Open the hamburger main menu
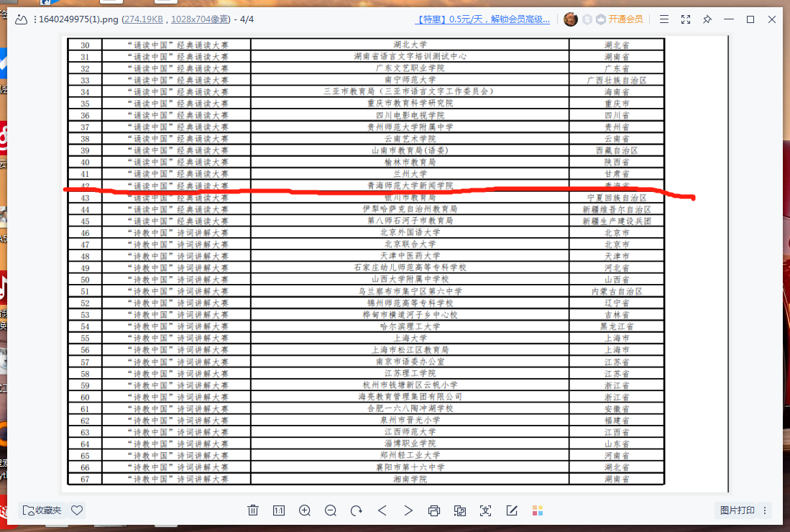 coord(664,19)
